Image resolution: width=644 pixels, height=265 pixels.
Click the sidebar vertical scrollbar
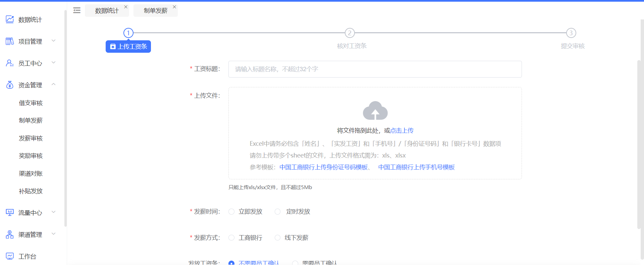(65, 118)
